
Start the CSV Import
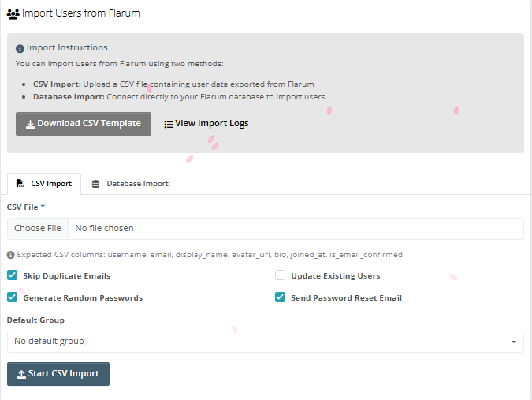tap(58, 374)
